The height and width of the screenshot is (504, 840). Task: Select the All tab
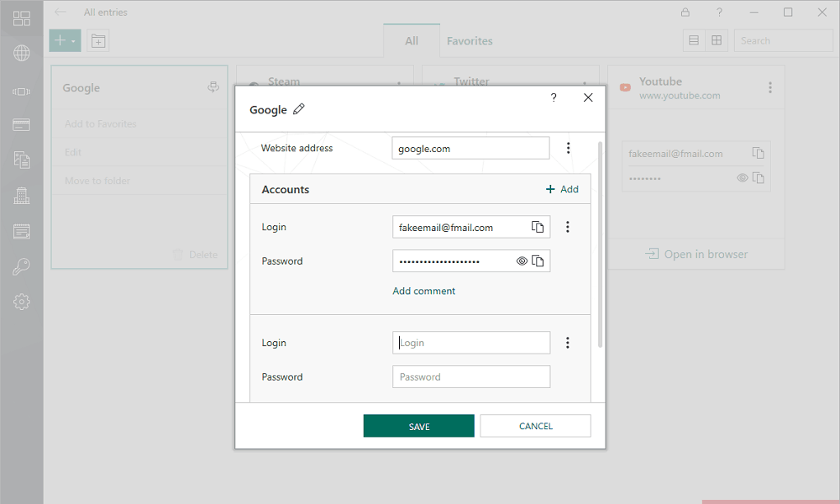click(412, 40)
